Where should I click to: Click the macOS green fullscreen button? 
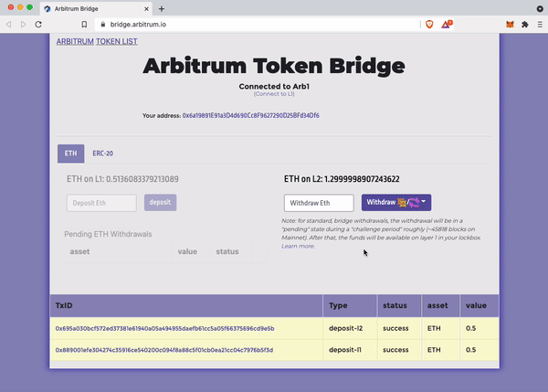coord(30,7)
